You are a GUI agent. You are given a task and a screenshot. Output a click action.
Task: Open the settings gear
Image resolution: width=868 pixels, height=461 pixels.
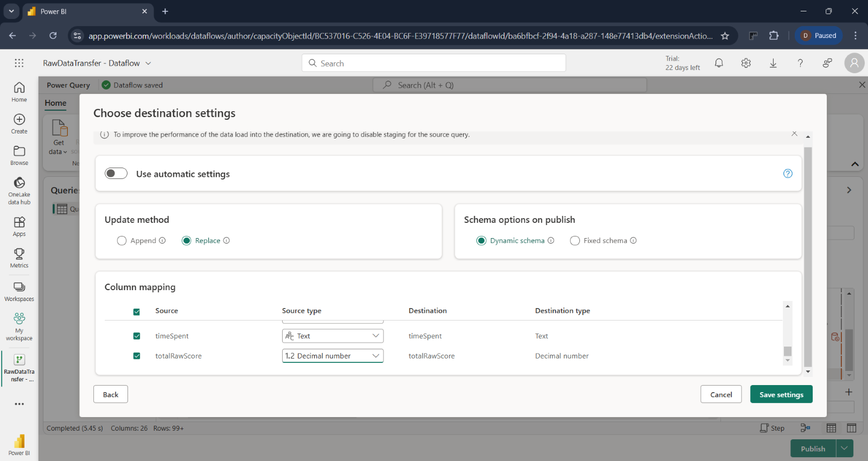tap(746, 63)
